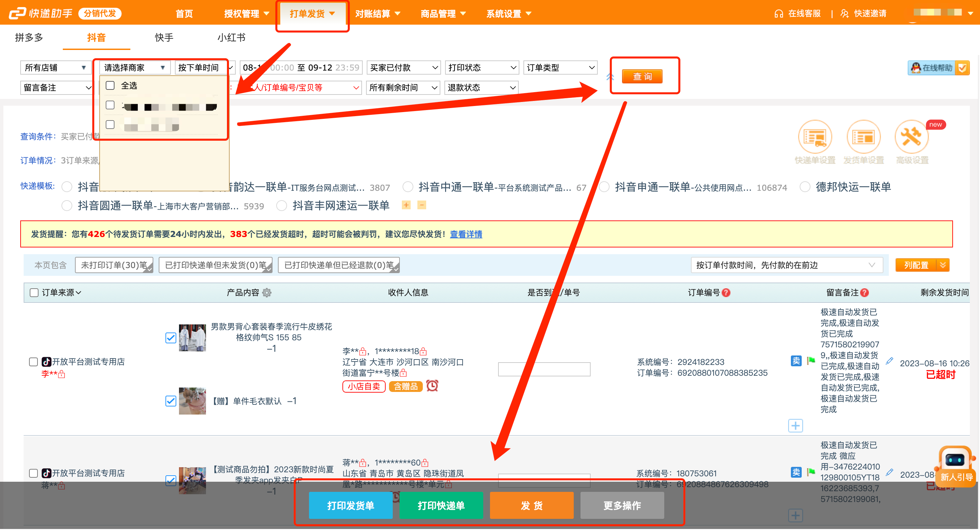Check the 全选 merchant checkbox
Screen dimensions: 980x530
point(110,85)
